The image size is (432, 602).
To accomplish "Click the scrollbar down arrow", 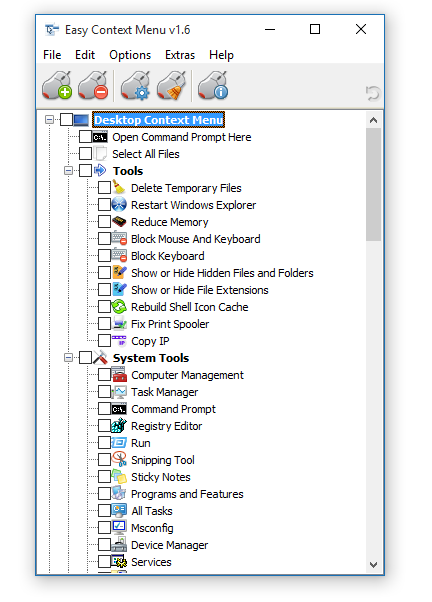I will (x=373, y=564).
